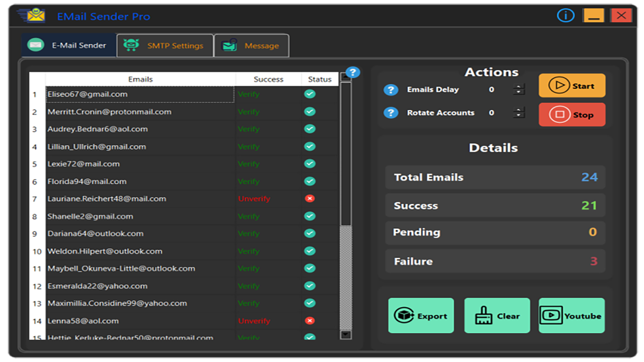Switch to the SMTP Settings tab
This screenshot has width=644, height=362.
[165, 45]
